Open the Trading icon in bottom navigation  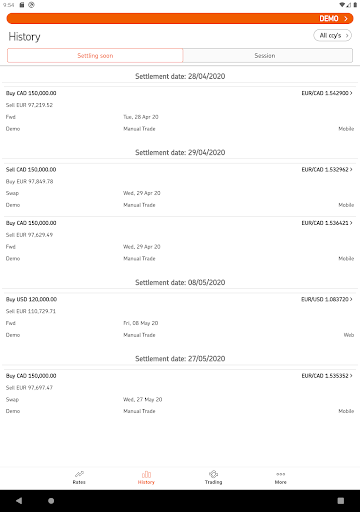(x=213, y=474)
